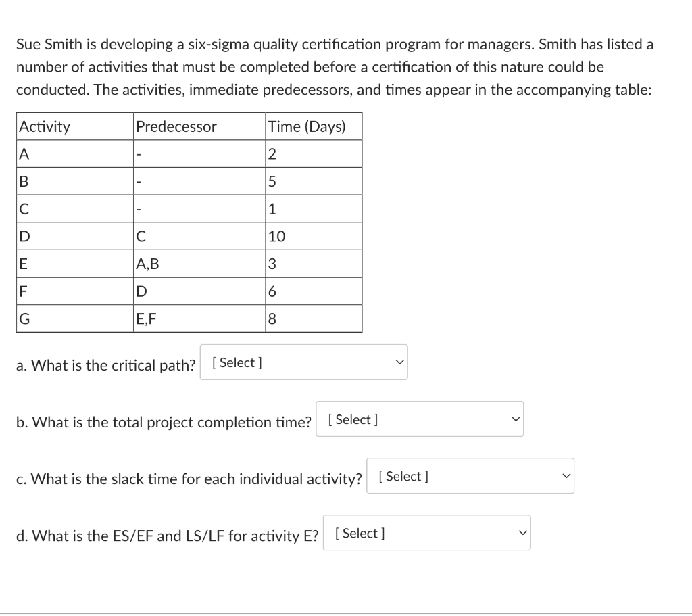
Task: Open the critical path [Select] dropdown
Action: 303,362
